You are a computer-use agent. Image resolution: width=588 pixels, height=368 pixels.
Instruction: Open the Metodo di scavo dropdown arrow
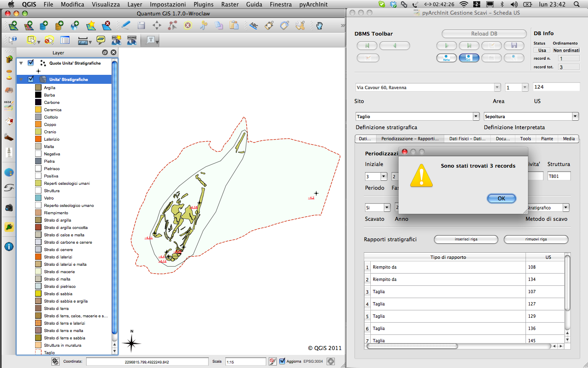[x=566, y=208]
